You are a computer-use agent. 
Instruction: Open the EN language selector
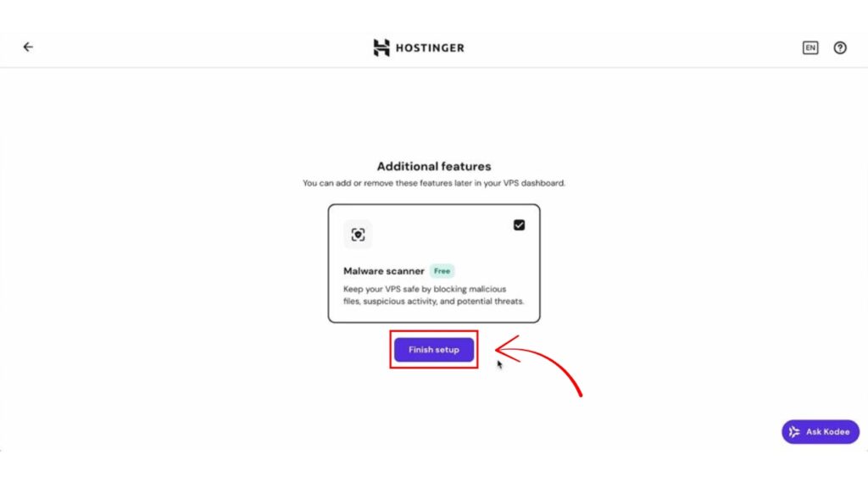tap(810, 47)
